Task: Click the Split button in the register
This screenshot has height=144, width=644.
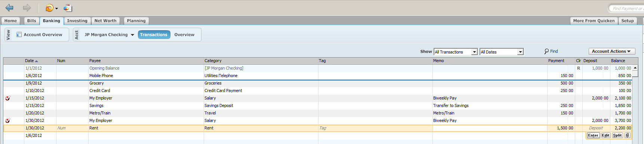Action: (617, 135)
